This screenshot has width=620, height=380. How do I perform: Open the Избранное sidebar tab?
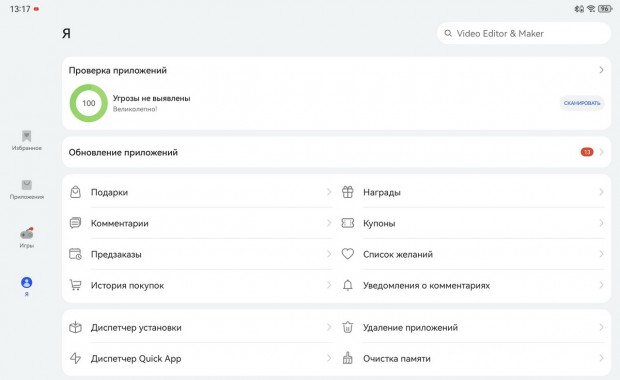tap(26, 140)
